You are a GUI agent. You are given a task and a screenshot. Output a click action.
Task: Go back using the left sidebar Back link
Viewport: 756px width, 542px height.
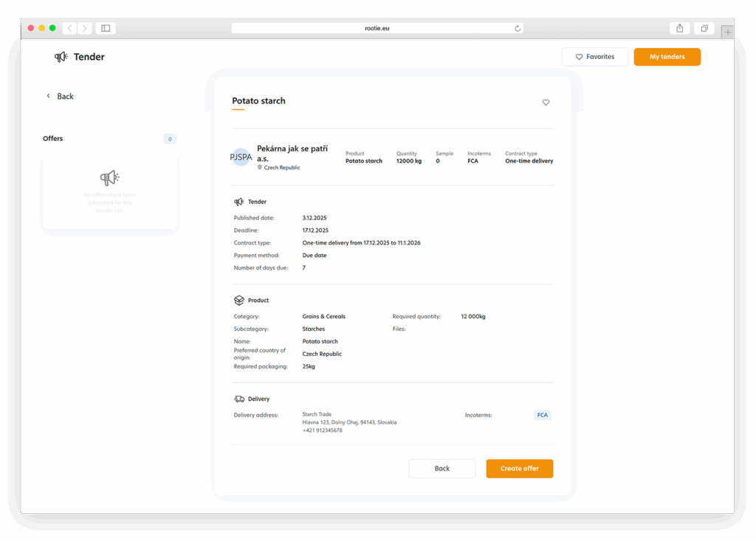61,96
